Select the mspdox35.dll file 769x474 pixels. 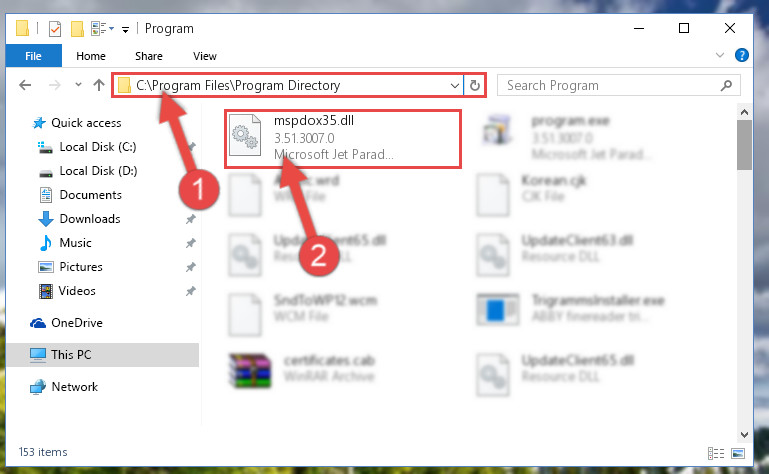click(343, 139)
